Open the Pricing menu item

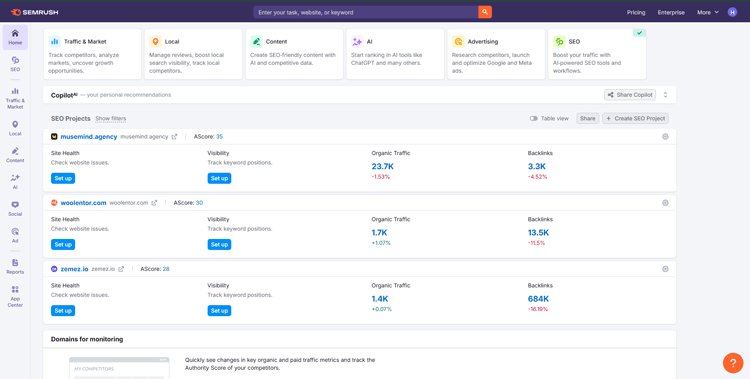[x=636, y=12]
